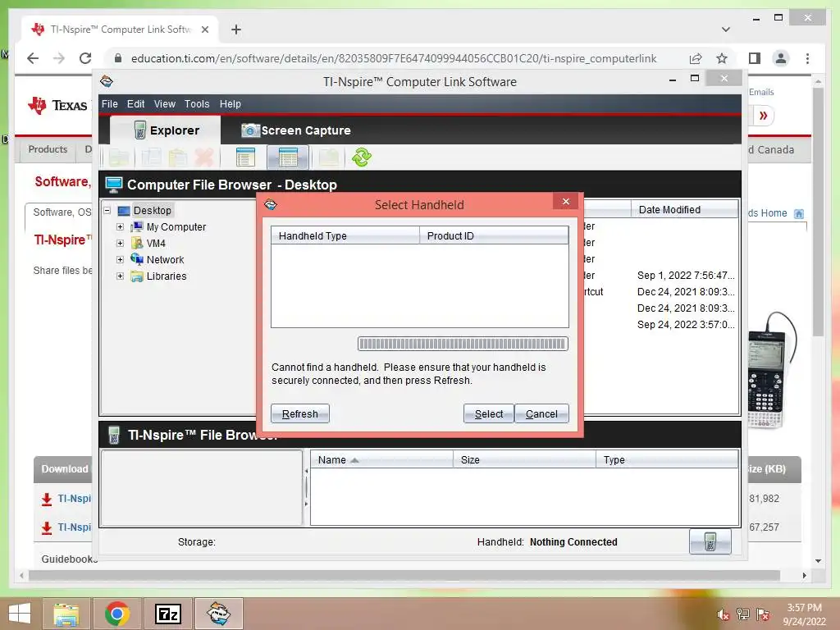The height and width of the screenshot is (630, 840).
Task: Click the green Refresh arrows toolbar icon
Action: (x=362, y=157)
